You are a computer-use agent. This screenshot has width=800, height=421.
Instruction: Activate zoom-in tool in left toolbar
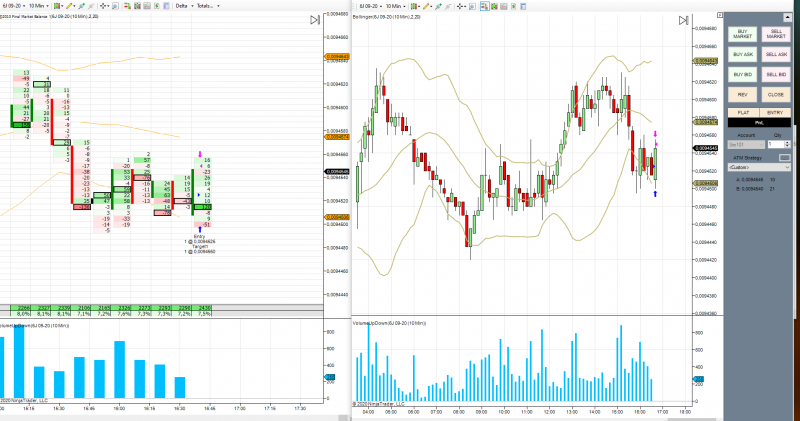(x=115, y=6)
